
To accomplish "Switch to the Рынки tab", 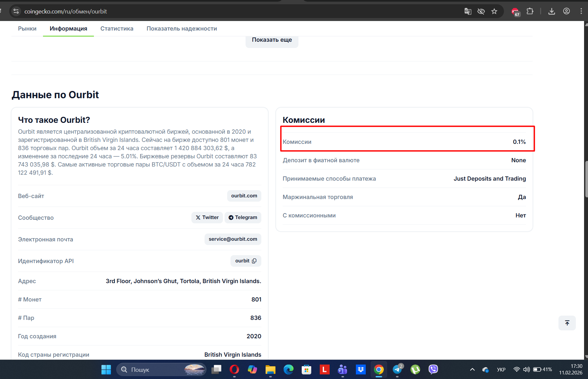I will pos(27,29).
